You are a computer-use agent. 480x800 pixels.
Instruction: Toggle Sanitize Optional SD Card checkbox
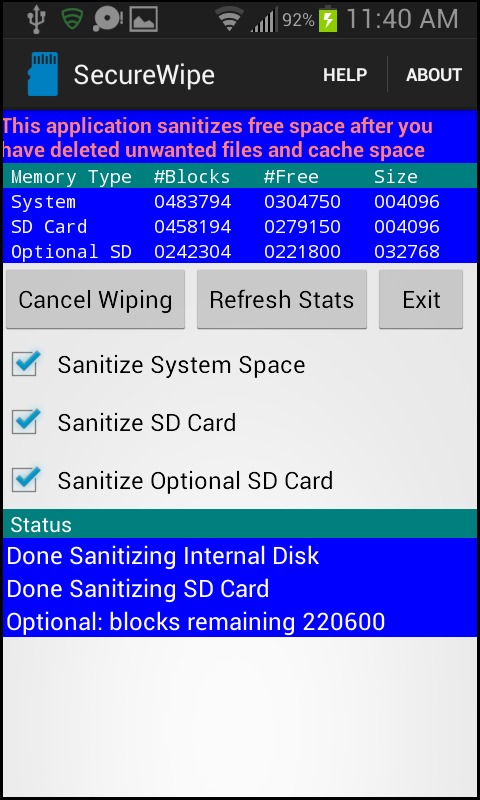[26, 479]
